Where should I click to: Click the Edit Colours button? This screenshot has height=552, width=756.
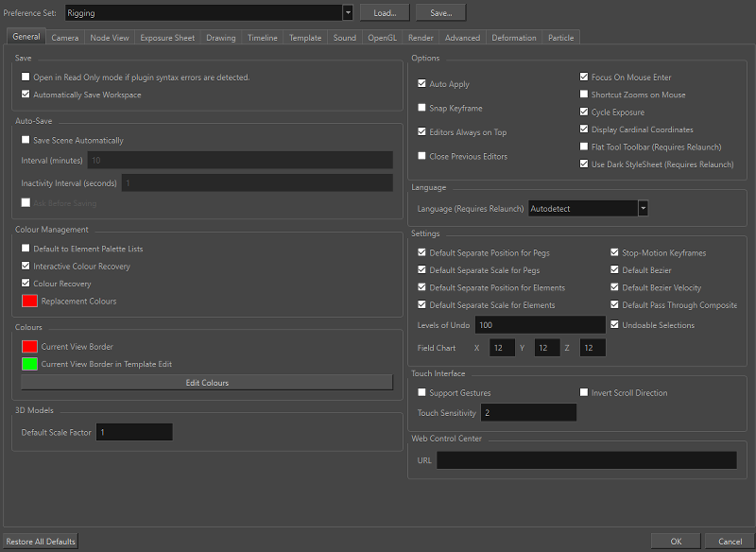click(207, 382)
